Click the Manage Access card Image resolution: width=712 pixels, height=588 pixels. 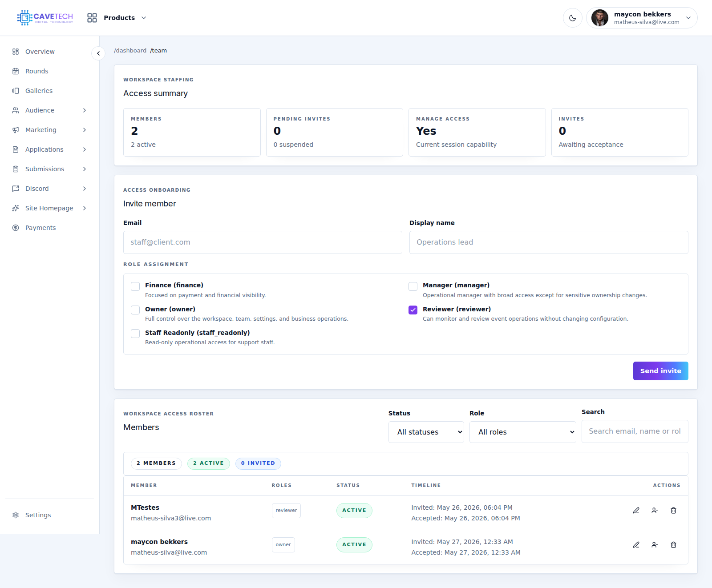coord(477,132)
